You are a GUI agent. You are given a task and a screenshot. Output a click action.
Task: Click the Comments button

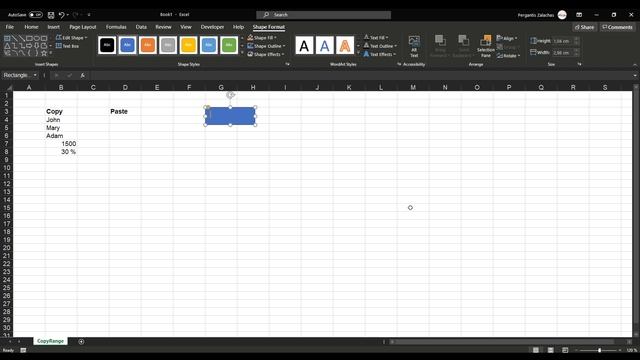point(617,27)
